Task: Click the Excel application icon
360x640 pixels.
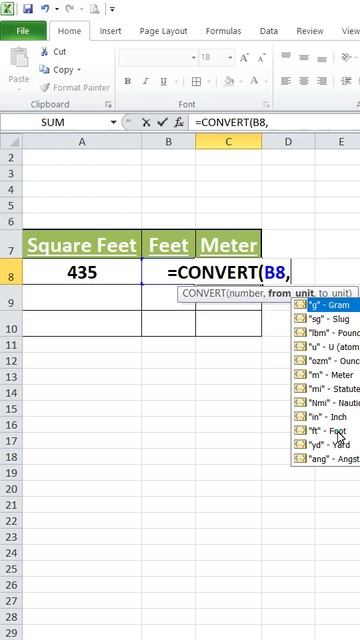Action: tap(8, 8)
